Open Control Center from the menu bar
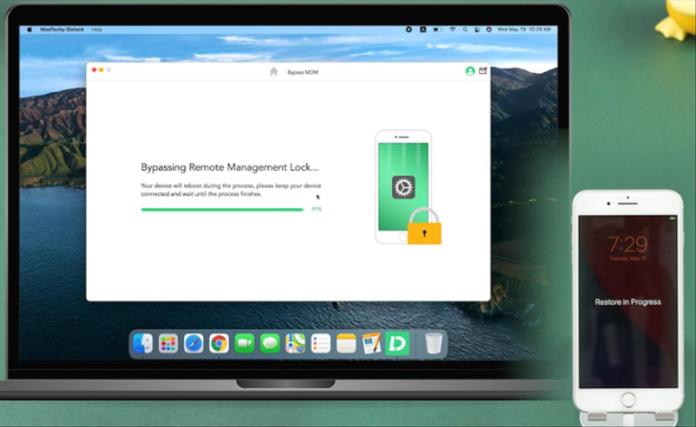Image resolution: width=696 pixels, height=427 pixels. 477,29
